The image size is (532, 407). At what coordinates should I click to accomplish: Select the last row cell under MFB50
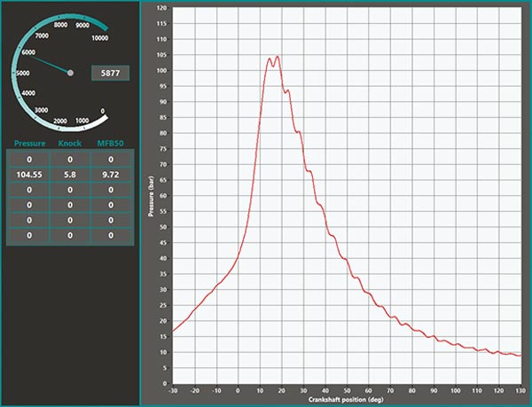click(111, 235)
